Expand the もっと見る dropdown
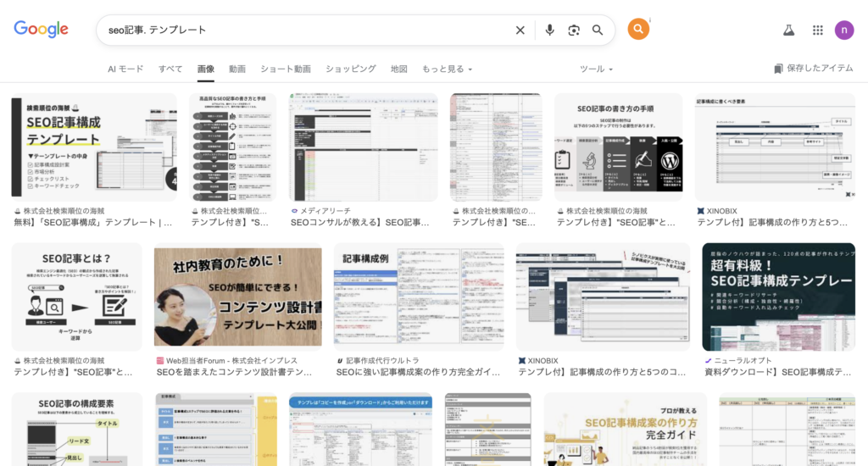The width and height of the screenshot is (868, 466). coord(447,69)
